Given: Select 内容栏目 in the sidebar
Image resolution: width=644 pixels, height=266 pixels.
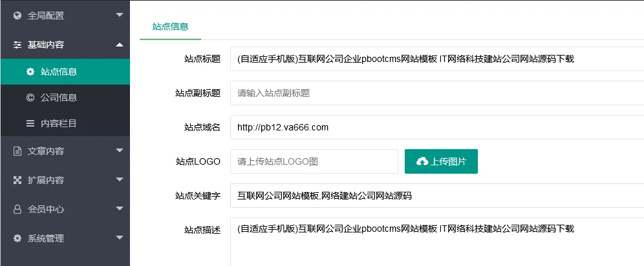Looking at the screenshot, I should (x=65, y=123).
